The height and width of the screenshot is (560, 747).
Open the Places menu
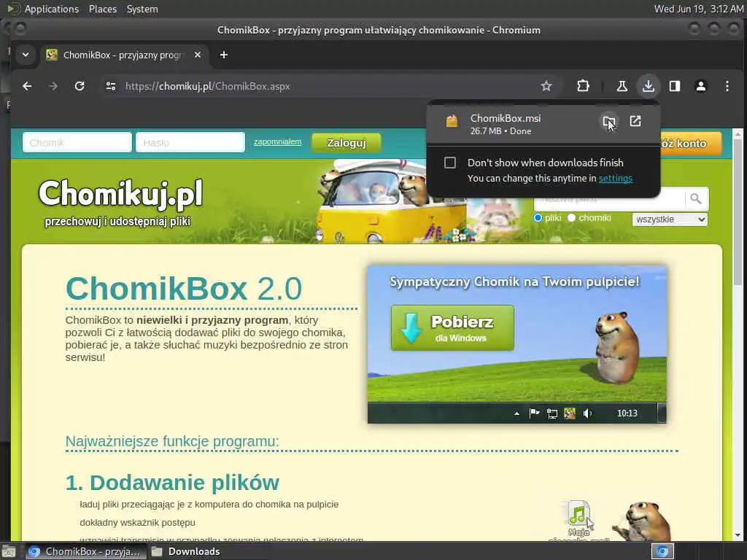pos(103,9)
